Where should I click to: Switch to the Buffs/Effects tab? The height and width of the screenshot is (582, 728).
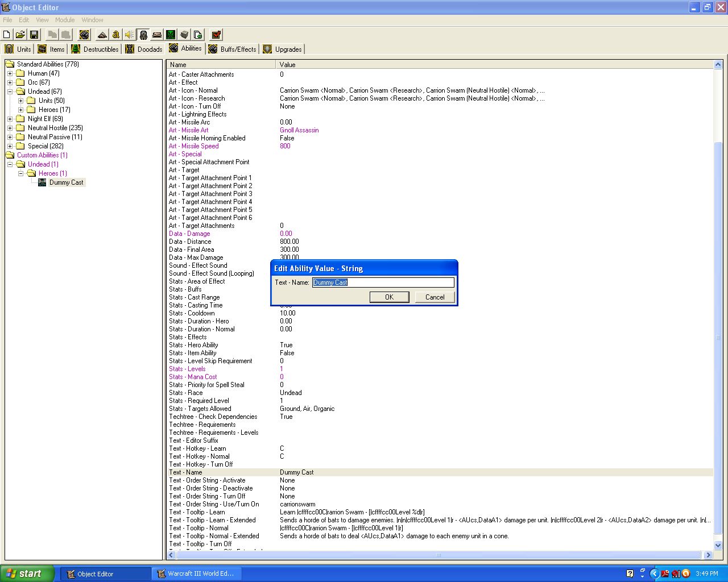(232, 49)
